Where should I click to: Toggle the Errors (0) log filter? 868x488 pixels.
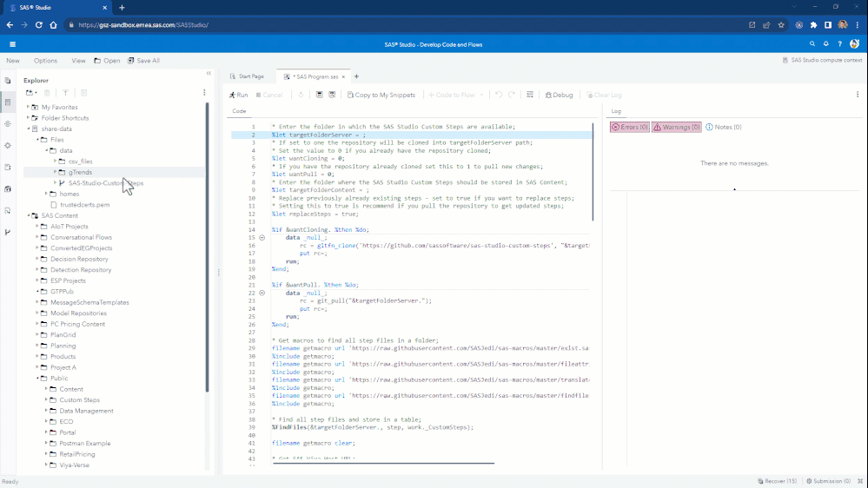point(630,127)
